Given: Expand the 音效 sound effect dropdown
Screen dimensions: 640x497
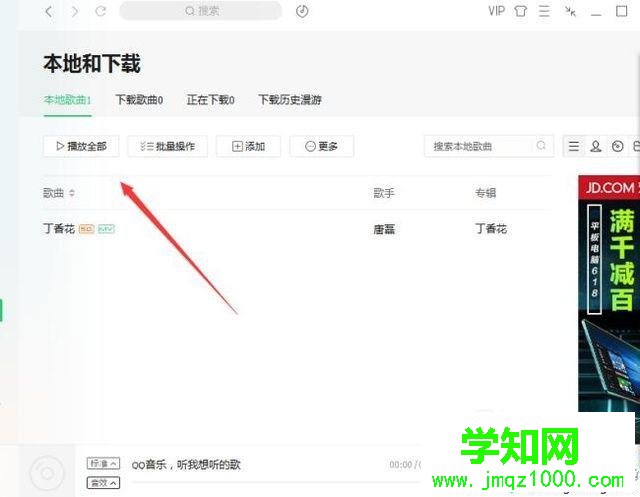Looking at the screenshot, I should [x=103, y=483].
